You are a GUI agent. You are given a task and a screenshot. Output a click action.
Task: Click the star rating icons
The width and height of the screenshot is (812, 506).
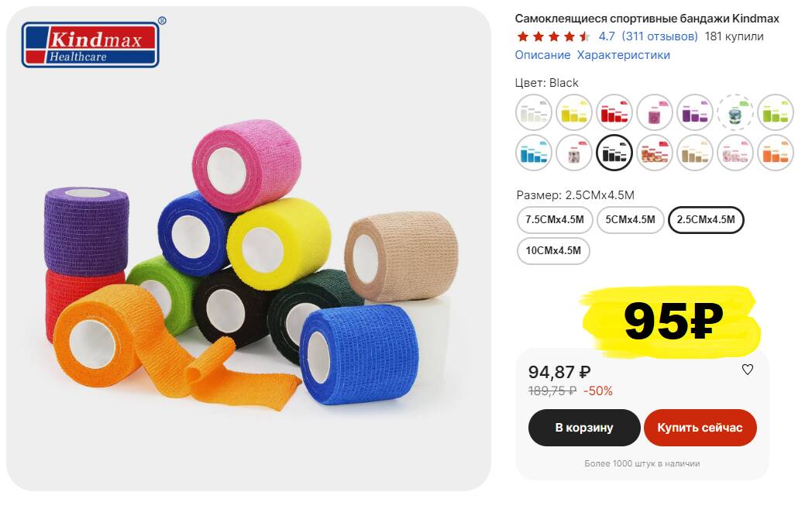(553, 36)
